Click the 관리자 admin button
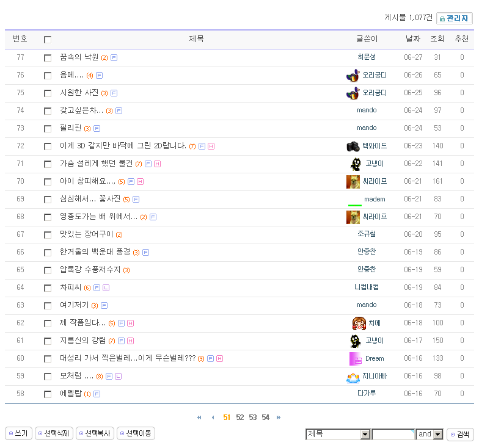 tap(455, 18)
